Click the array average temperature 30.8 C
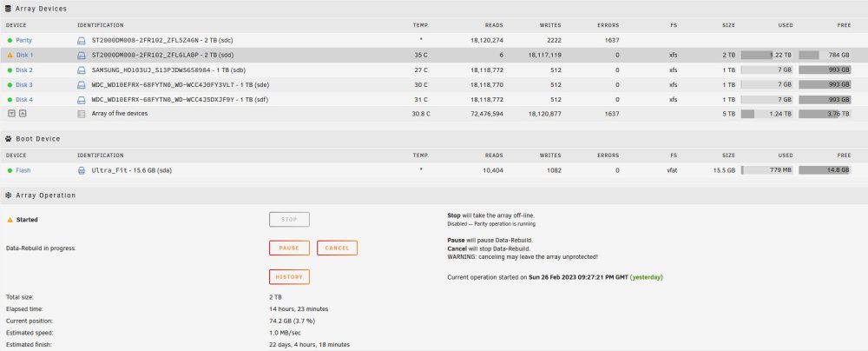The height and width of the screenshot is (351, 868). tap(421, 114)
